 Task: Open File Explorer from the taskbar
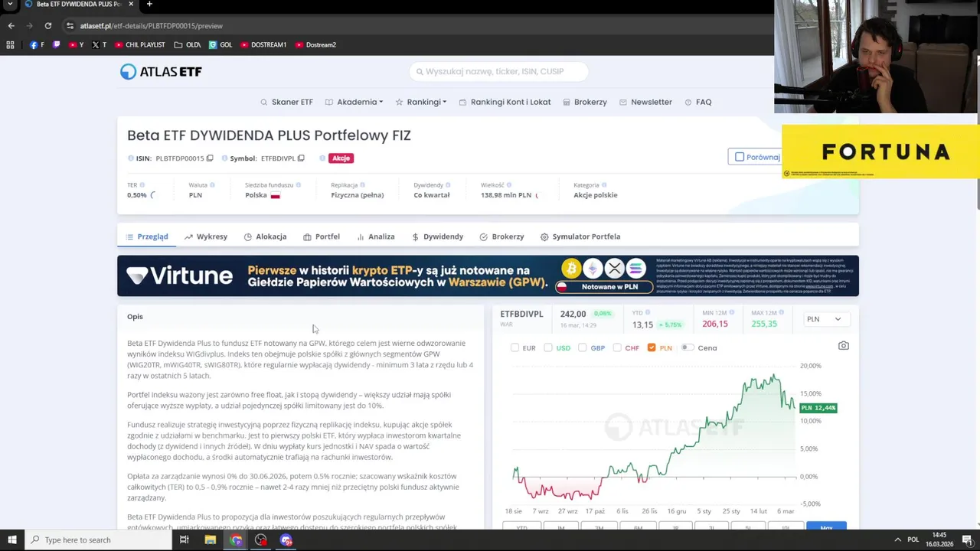(211, 540)
